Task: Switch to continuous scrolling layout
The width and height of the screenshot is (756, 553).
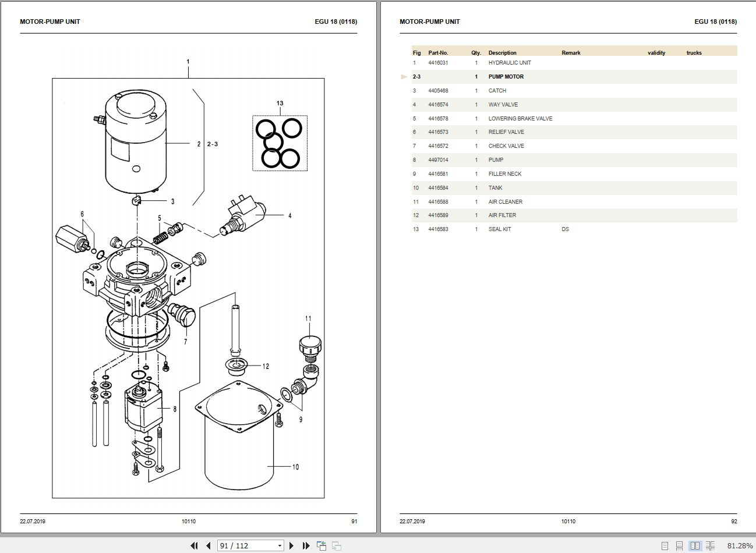Action: pos(680,546)
